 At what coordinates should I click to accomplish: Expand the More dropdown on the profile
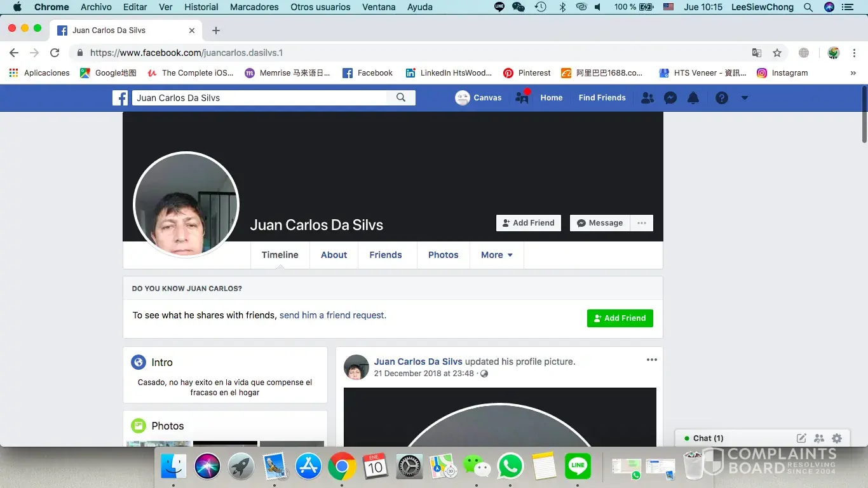pyautogui.click(x=496, y=255)
